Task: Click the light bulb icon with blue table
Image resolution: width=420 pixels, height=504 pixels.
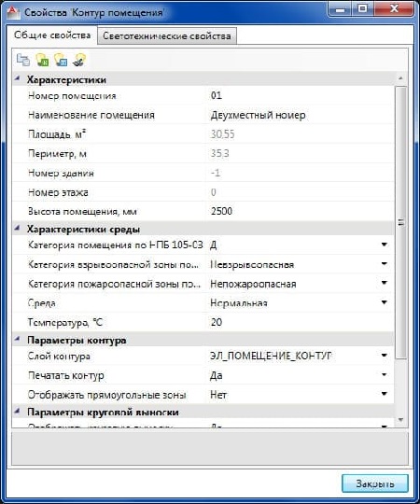Action: pyautogui.click(x=61, y=60)
